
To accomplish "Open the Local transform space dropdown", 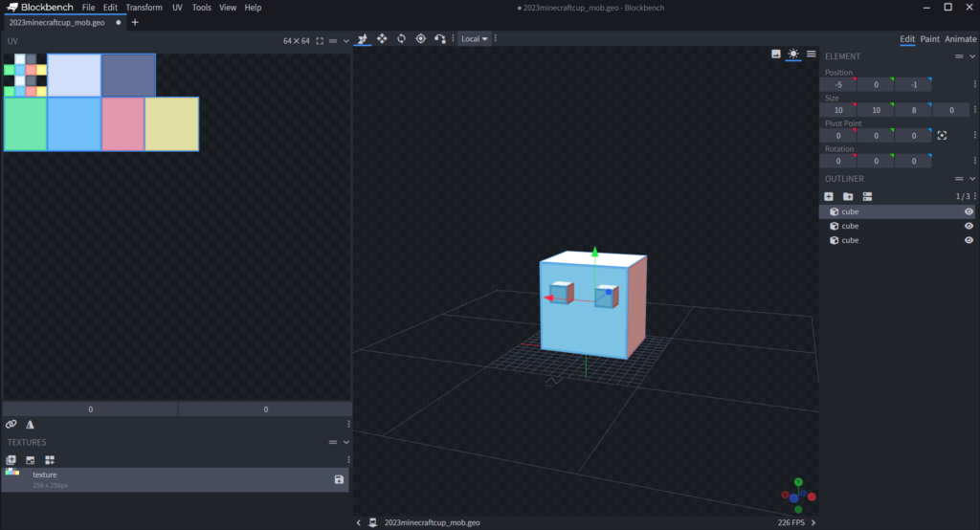I will 474,39.
